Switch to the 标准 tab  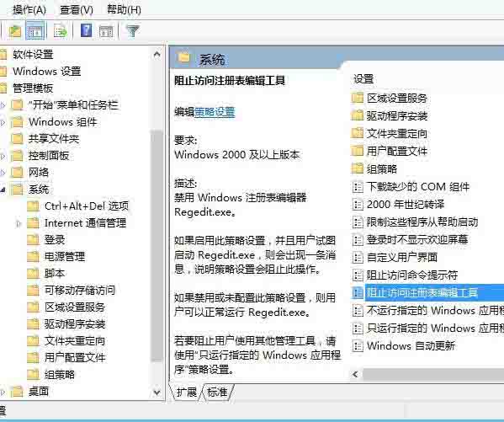pos(217,392)
